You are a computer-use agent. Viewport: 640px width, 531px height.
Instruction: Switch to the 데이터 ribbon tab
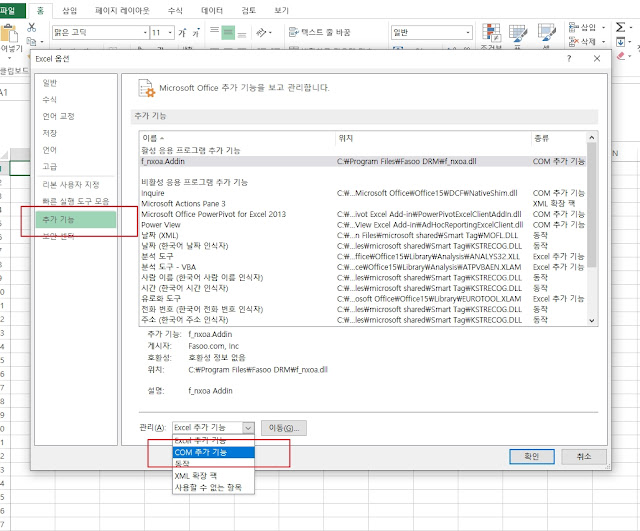pyautogui.click(x=212, y=10)
